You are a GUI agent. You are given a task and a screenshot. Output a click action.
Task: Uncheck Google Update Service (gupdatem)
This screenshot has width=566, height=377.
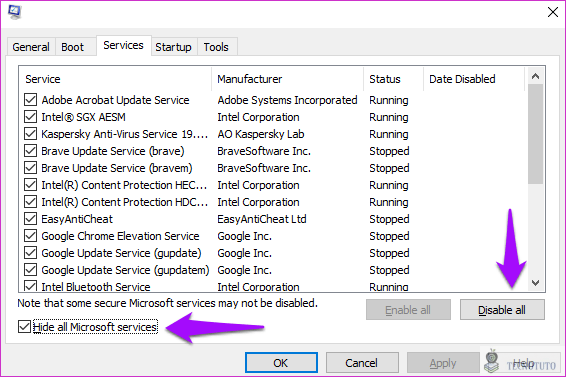pos(30,269)
